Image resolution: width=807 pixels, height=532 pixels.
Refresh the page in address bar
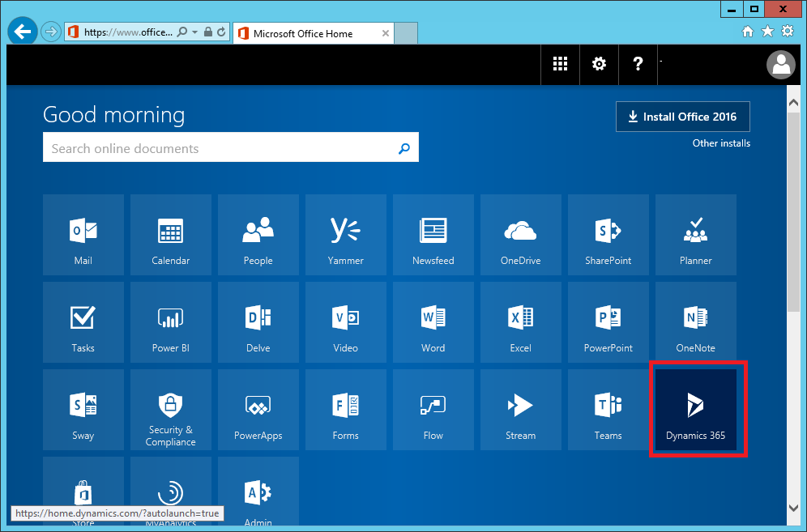click(221, 32)
